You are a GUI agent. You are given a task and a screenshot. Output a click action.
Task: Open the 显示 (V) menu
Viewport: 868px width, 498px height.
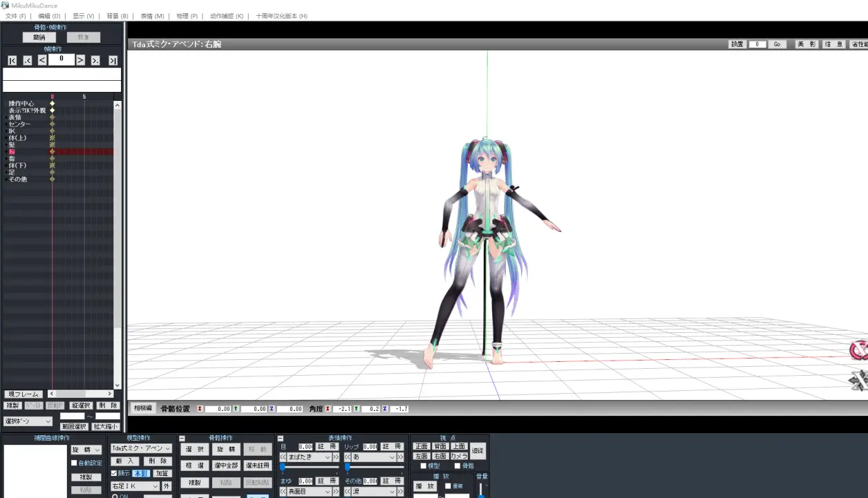pyautogui.click(x=83, y=16)
